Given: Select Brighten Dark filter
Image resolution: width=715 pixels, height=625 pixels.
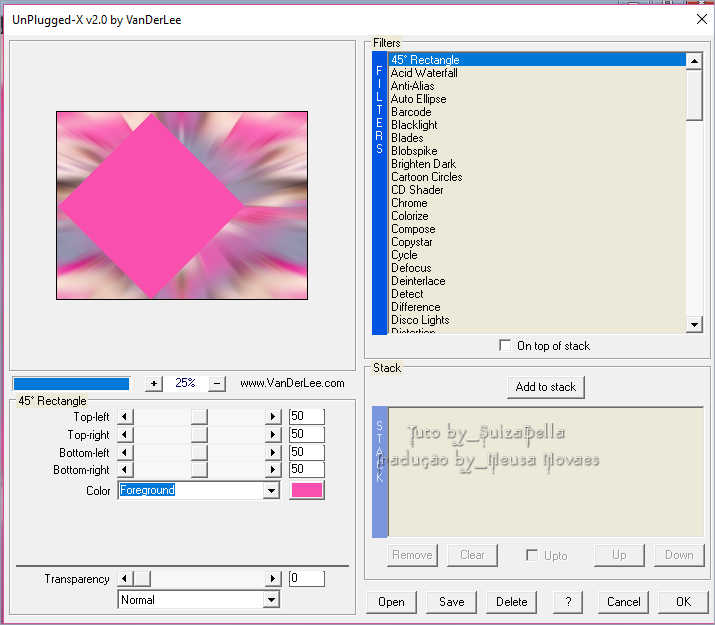Looking at the screenshot, I should [537, 164].
